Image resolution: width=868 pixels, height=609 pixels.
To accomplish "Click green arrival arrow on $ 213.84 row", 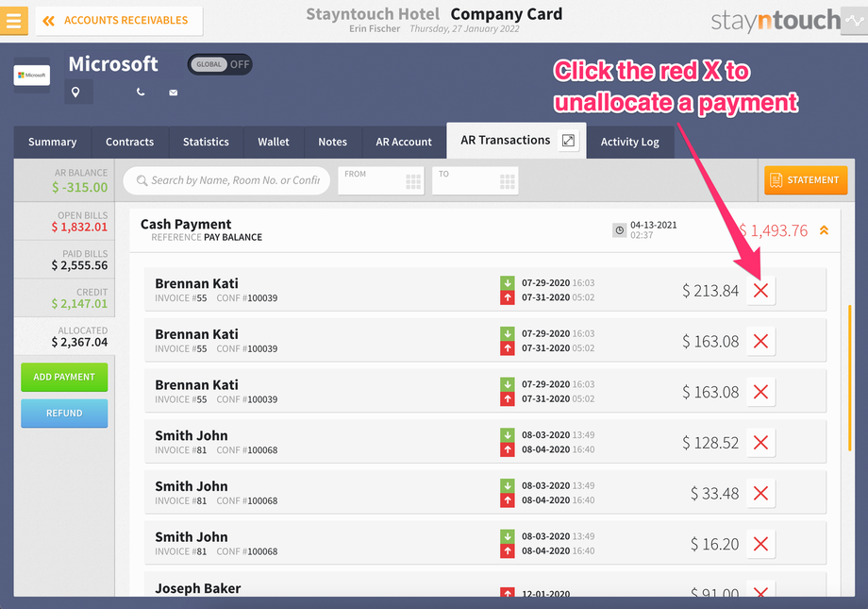I will pyautogui.click(x=507, y=282).
